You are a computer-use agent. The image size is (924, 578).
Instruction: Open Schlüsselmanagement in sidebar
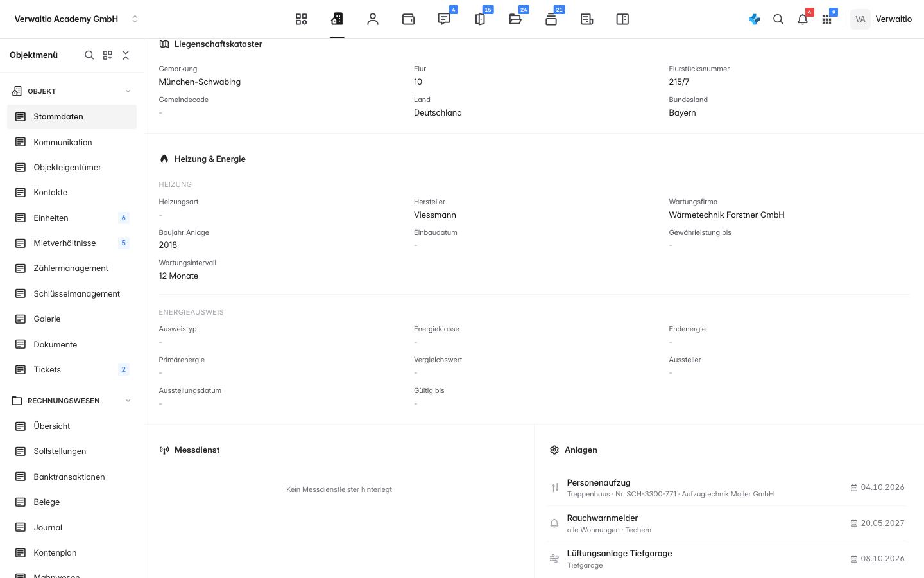click(x=72, y=294)
